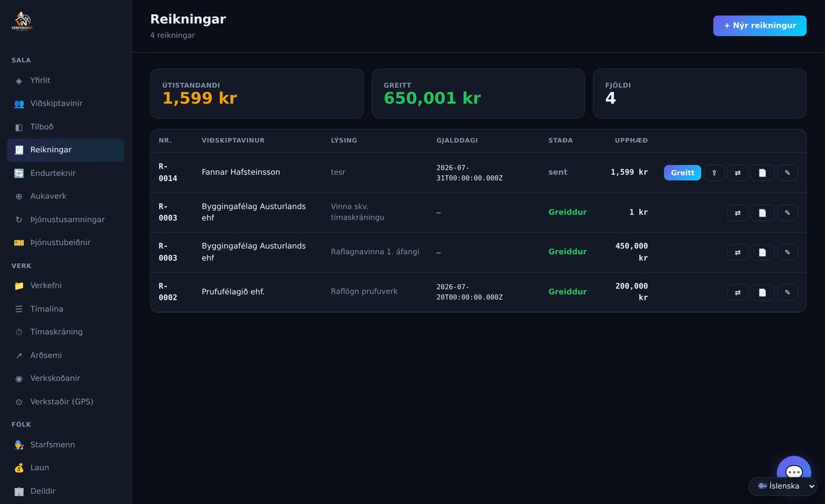Screen dimensions: 825x504
Task: Click the Verkstaðir (GPS) location icon
Action: pyautogui.click(x=19, y=402)
